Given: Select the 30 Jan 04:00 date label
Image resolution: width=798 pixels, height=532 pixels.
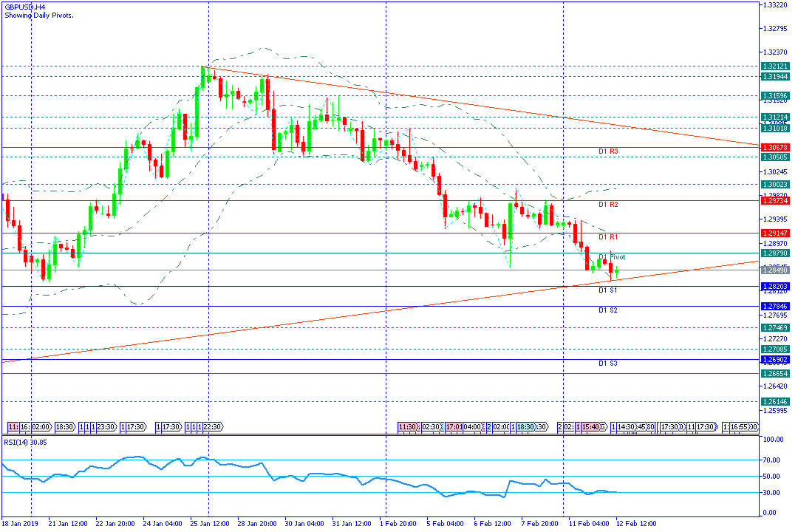Looking at the screenshot, I should pyautogui.click(x=304, y=523).
